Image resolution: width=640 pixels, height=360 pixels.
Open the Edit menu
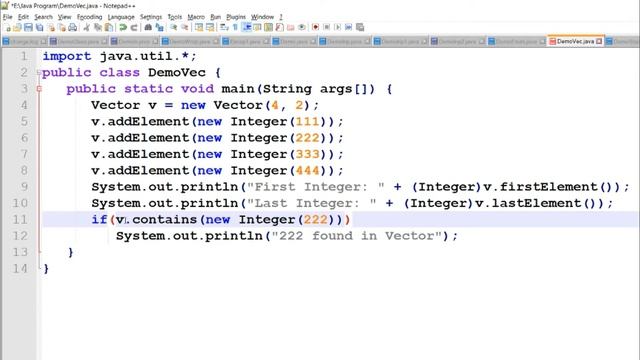pyautogui.click(x=23, y=17)
